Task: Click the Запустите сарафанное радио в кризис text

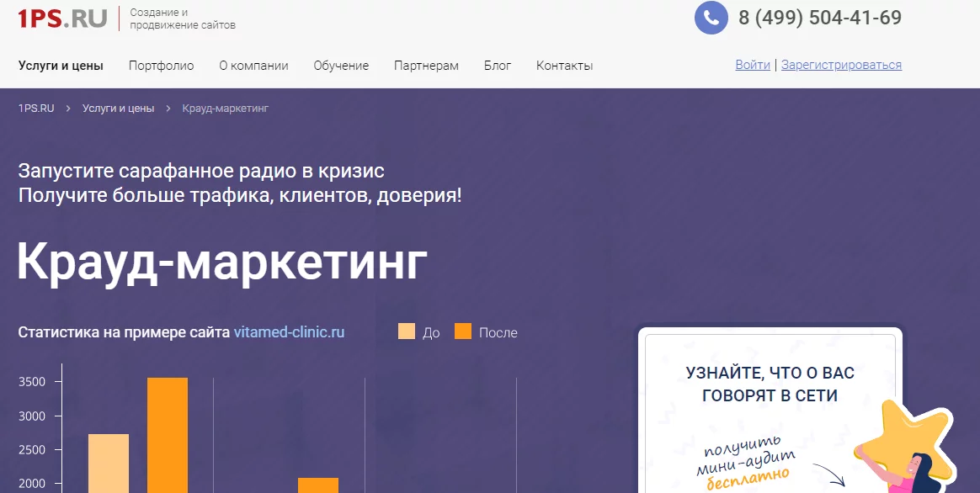Action: point(201,171)
